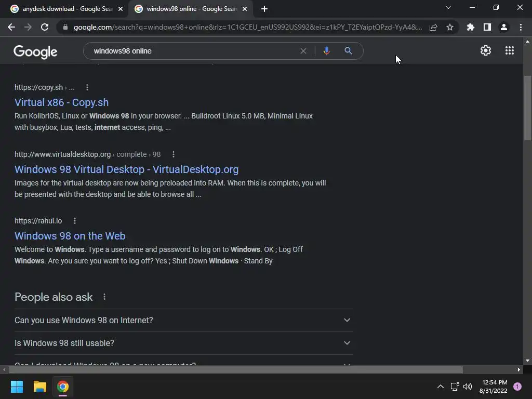Expand Can you use Windows 98 on Internet
This screenshot has width=532, height=399.
pyautogui.click(x=184, y=320)
